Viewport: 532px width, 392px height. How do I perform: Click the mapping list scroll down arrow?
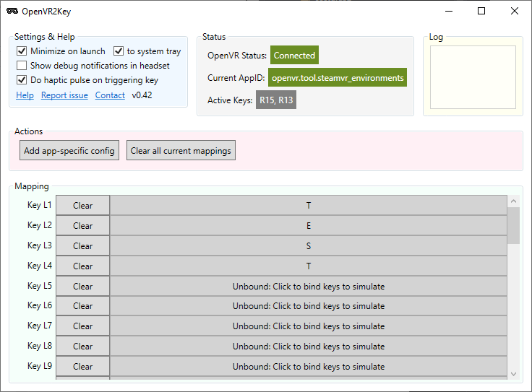pyautogui.click(x=514, y=374)
